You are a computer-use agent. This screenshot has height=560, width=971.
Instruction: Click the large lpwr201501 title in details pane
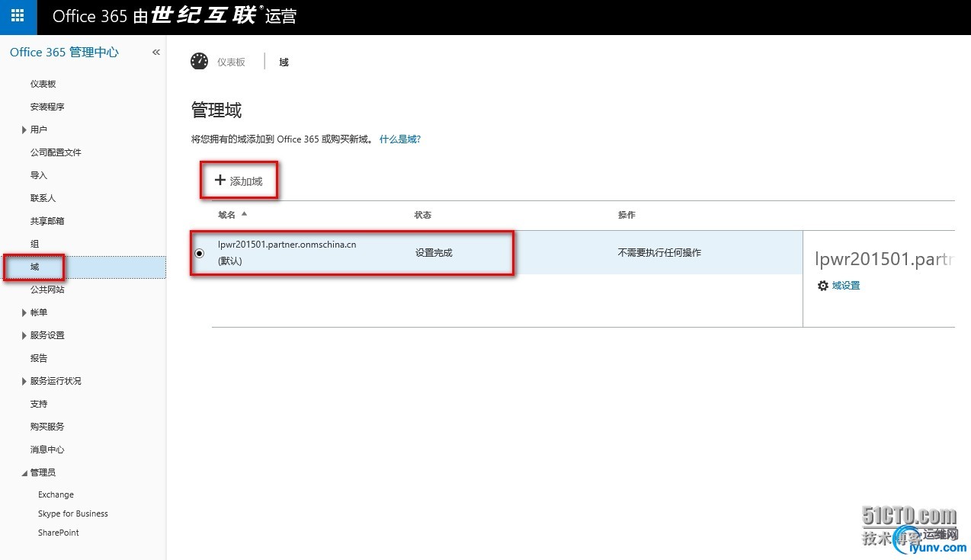[x=885, y=260]
